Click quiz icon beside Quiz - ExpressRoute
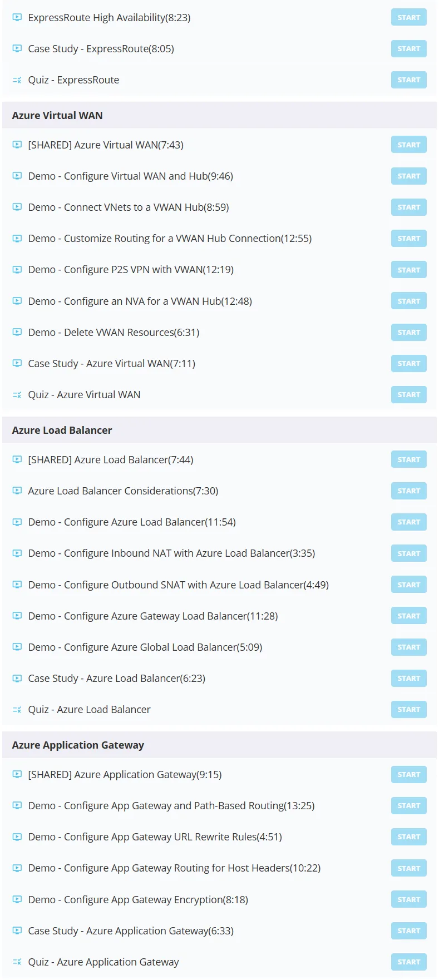 click(x=17, y=80)
